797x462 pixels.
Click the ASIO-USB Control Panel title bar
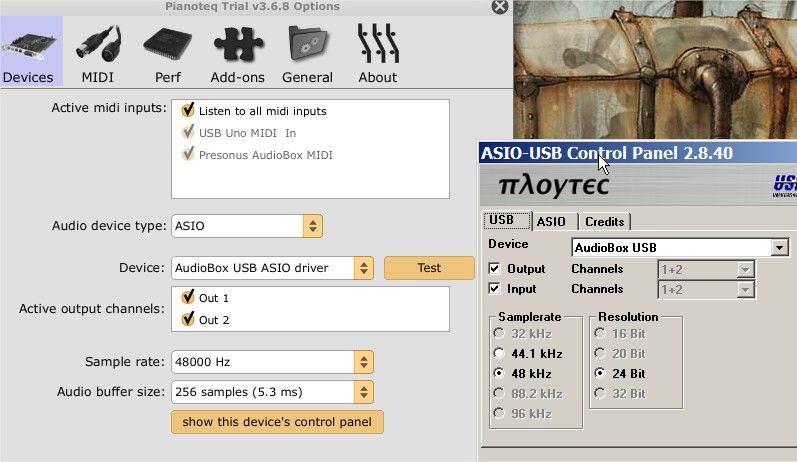coord(638,153)
